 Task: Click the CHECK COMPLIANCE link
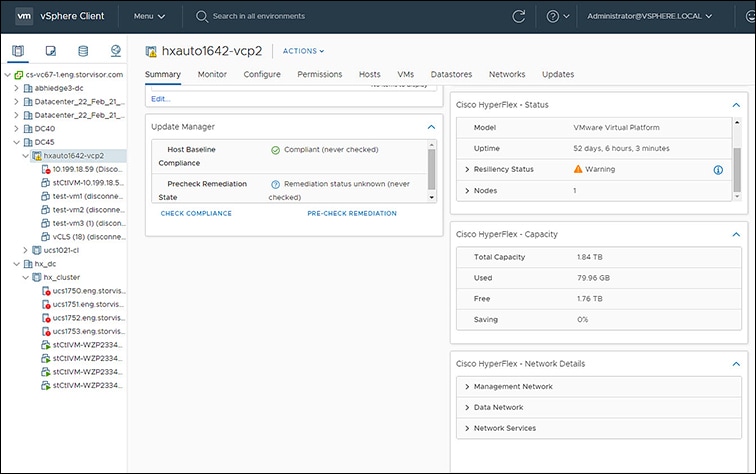(196, 214)
